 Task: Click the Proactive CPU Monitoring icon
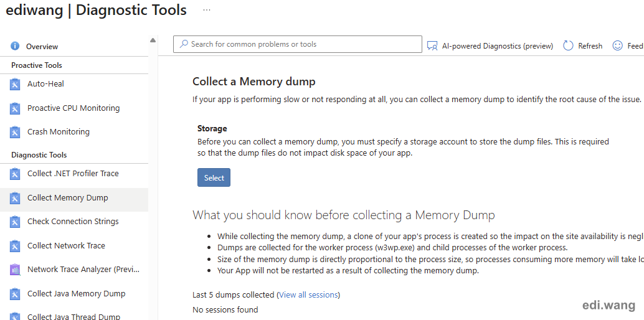pos(16,108)
